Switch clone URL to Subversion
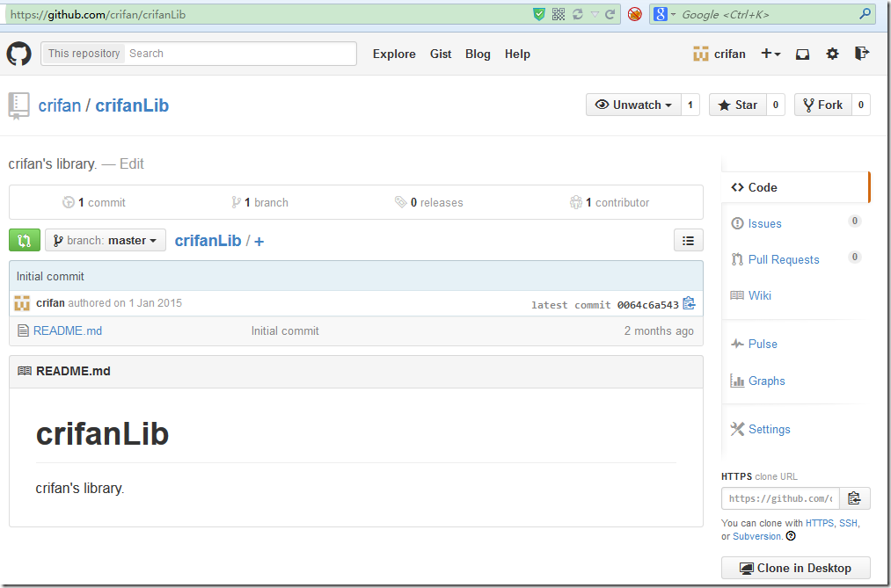 tap(757, 536)
